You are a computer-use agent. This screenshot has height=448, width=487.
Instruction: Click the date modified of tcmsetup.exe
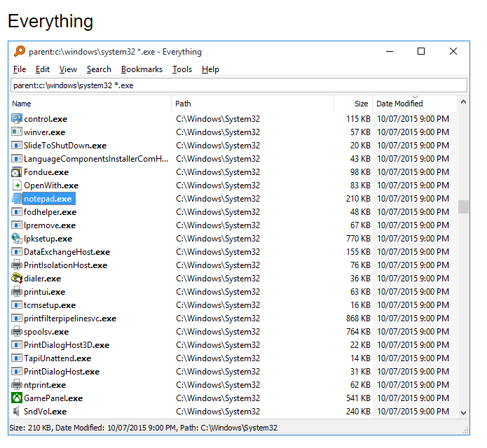[413, 305]
